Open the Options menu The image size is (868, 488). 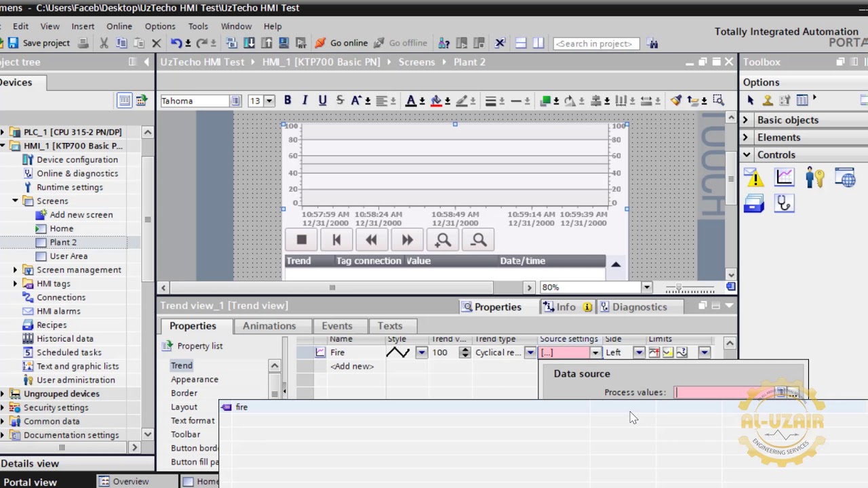coord(160,26)
